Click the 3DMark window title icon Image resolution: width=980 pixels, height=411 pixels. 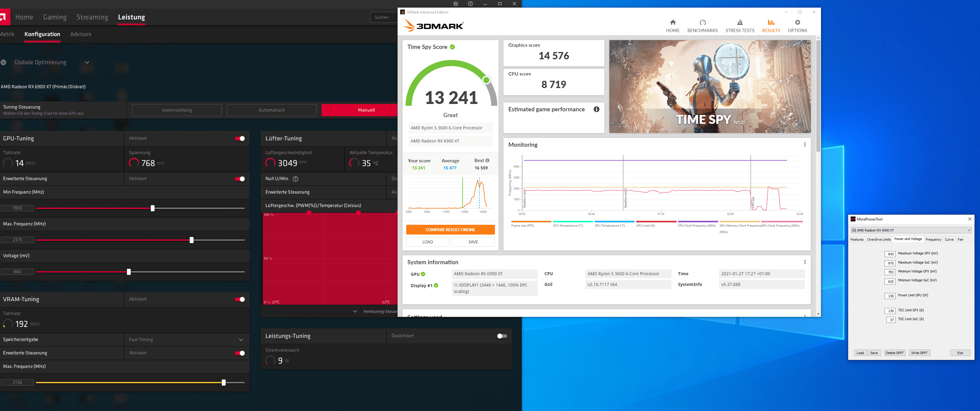click(403, 12)
